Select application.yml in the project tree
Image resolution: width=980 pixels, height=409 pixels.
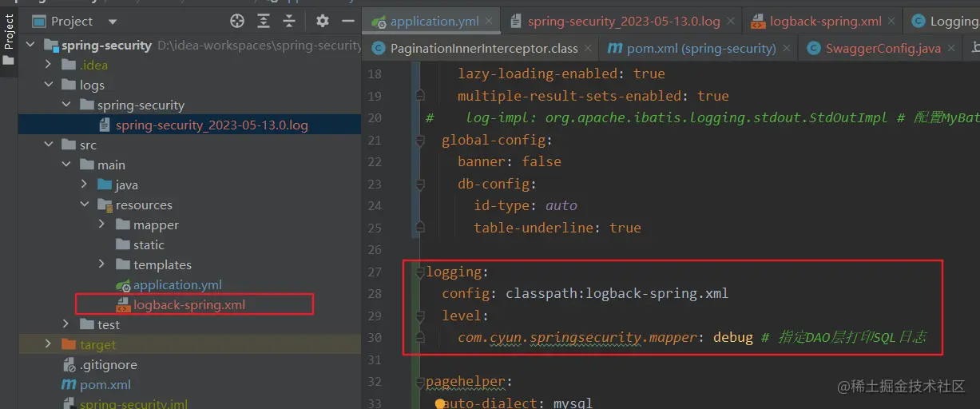[x=177, y=285]
